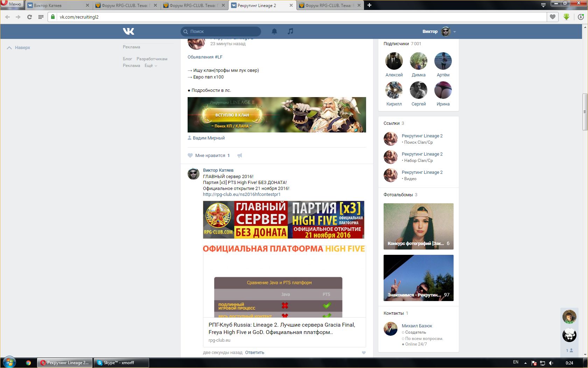Image resolution: width=588 pixels, height=368 pixels.
Task: Open a new tab with plus icon
Action: [369, 5]
